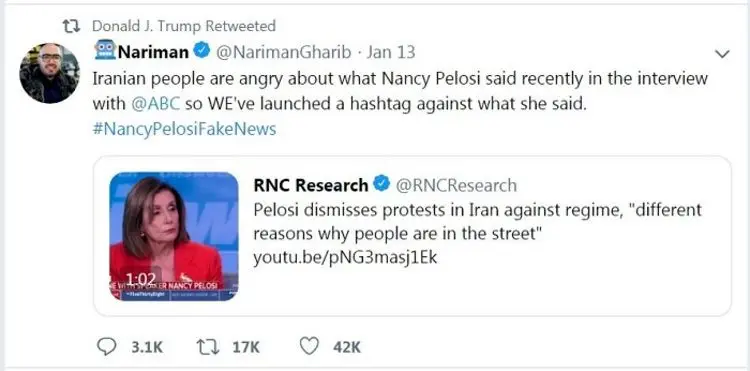Open the tweet options chevron menu
This screenshot has width=750, height=371.
722,54
